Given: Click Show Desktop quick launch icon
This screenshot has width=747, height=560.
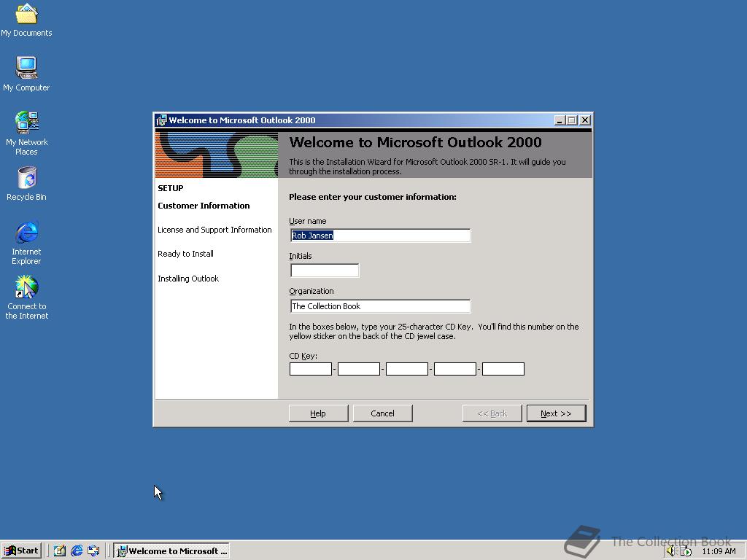Looking at the screenshot, I should [x=60, y=551].
